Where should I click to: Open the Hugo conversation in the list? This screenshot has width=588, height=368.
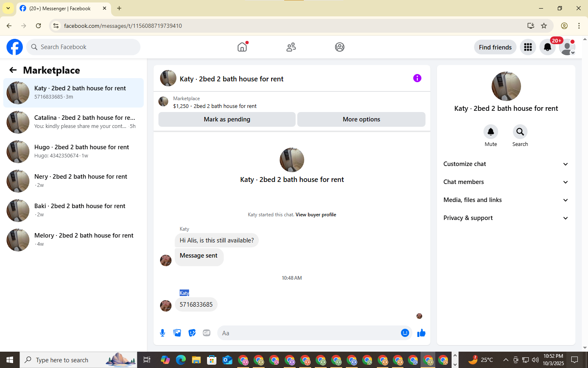(x=73, y=152)
